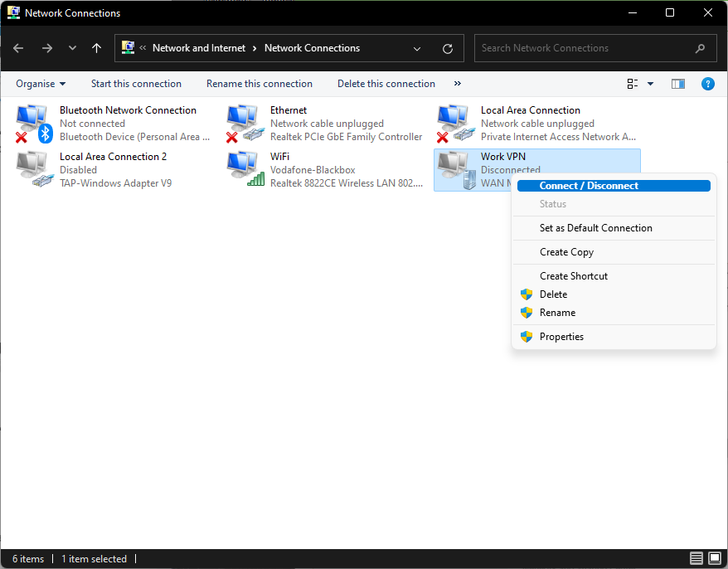Click the Help question mark icon
The image size is (728, 569).
(707, 84)
